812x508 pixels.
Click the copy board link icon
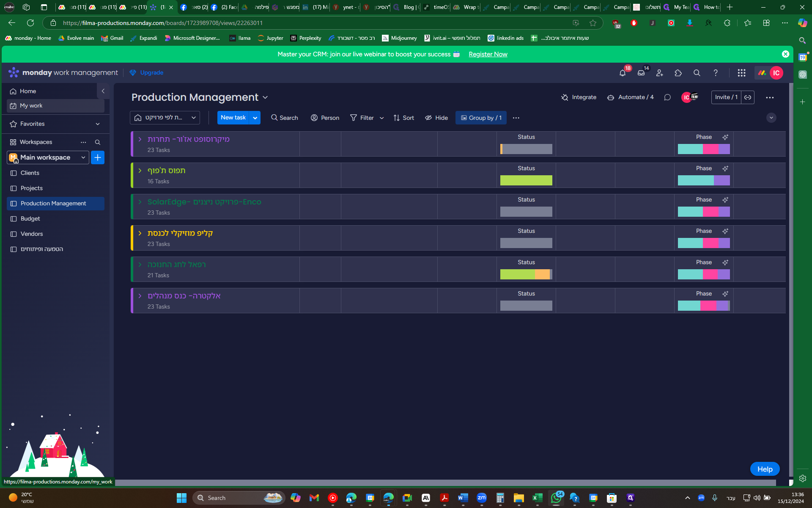pos(748,97)
